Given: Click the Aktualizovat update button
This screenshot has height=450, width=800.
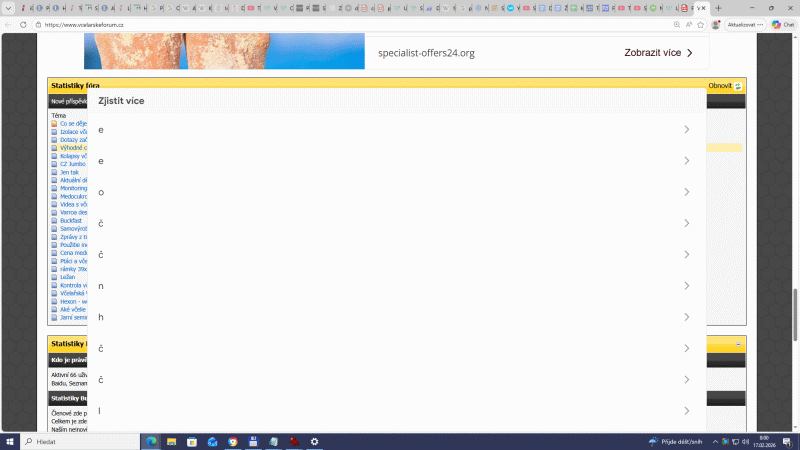Looking at the screenshot, I should pos(745,24).
